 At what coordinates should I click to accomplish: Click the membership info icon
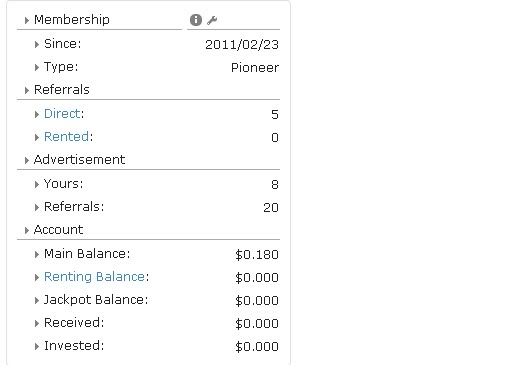(196, 20)
